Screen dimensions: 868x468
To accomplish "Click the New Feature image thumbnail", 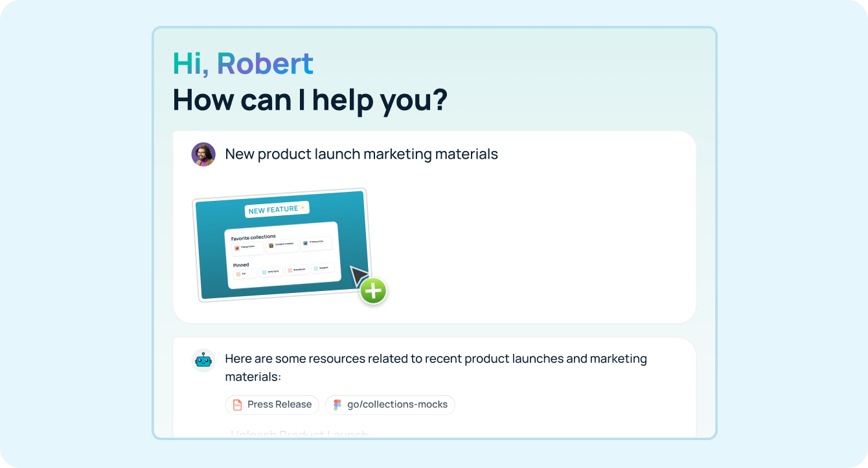I will 282,245.
